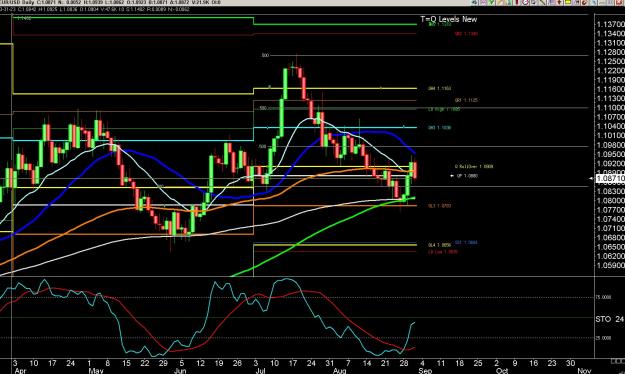Viewport: 625px width, 374px height.
Task: Click the 25.0000 stochastic level value
Action: click(x=603, y=338)
